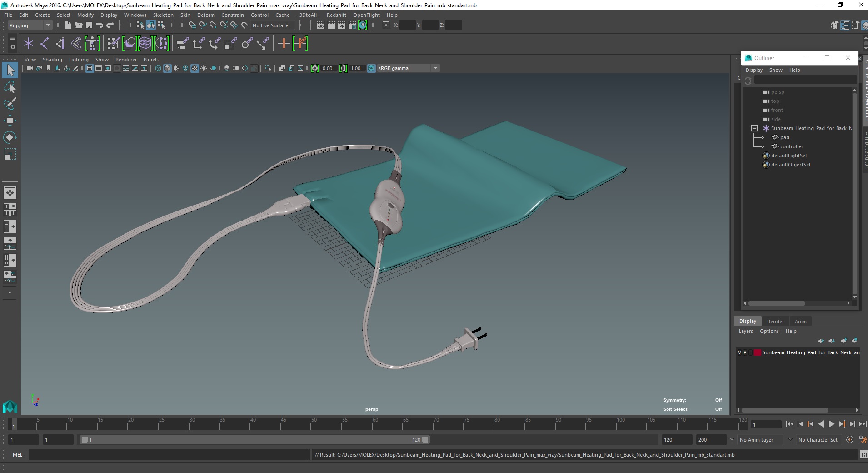Click the Create IK Handle shelf icon

(x=60, y=44)
